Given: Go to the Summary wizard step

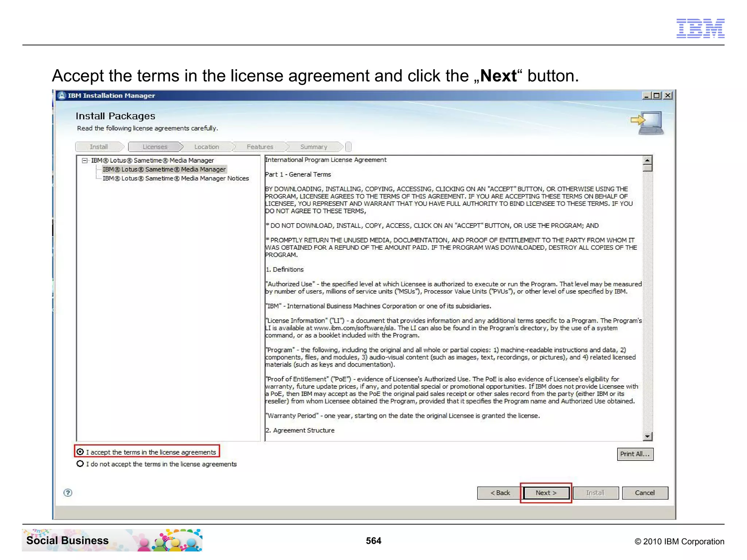Looking at the screenshot, I should (314, 147).
